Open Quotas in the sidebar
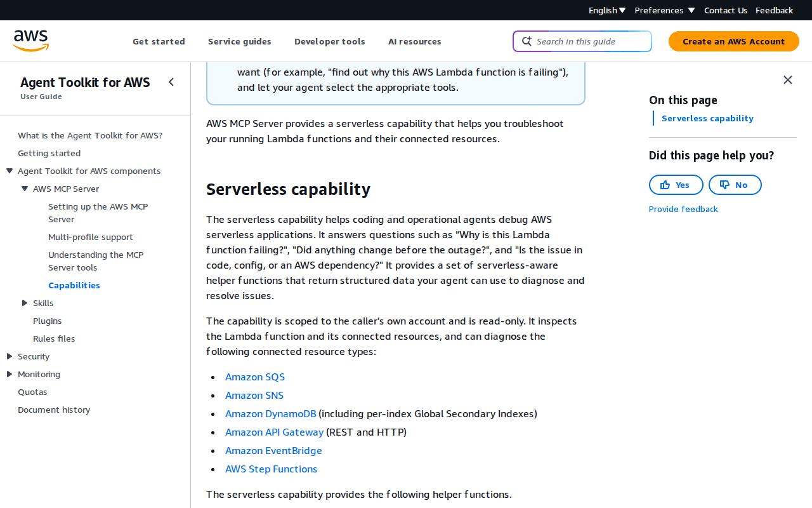 coord(32,392)
